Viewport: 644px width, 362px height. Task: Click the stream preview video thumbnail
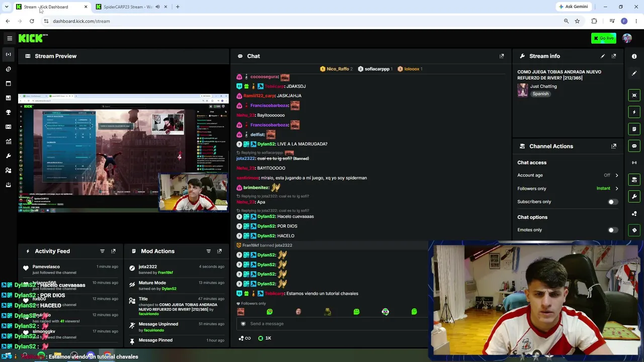pos(123,153)
